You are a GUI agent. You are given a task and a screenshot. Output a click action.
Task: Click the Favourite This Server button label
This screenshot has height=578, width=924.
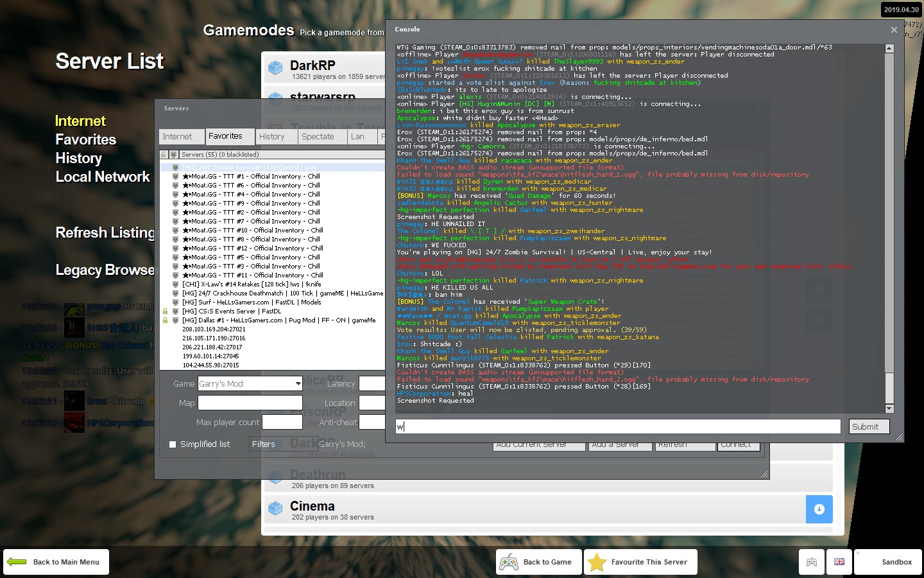[x=649, y=562]
